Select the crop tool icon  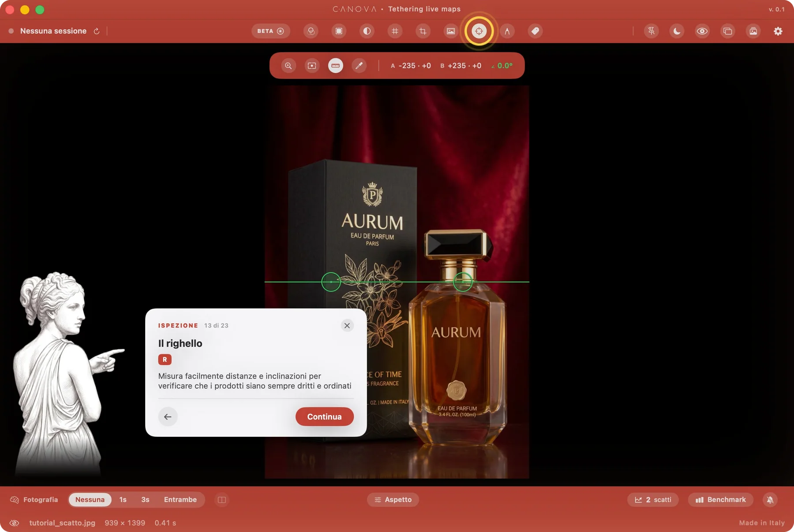423,31
